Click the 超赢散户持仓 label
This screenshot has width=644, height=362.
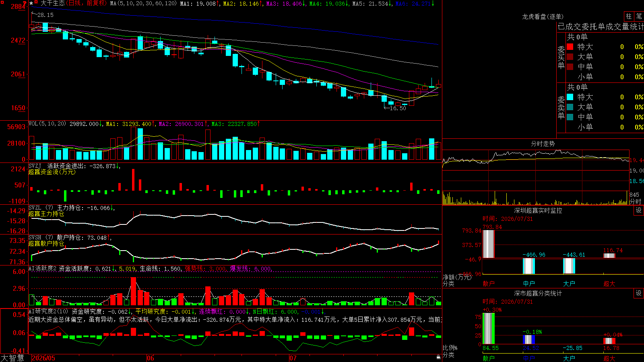tap(46, 243)
